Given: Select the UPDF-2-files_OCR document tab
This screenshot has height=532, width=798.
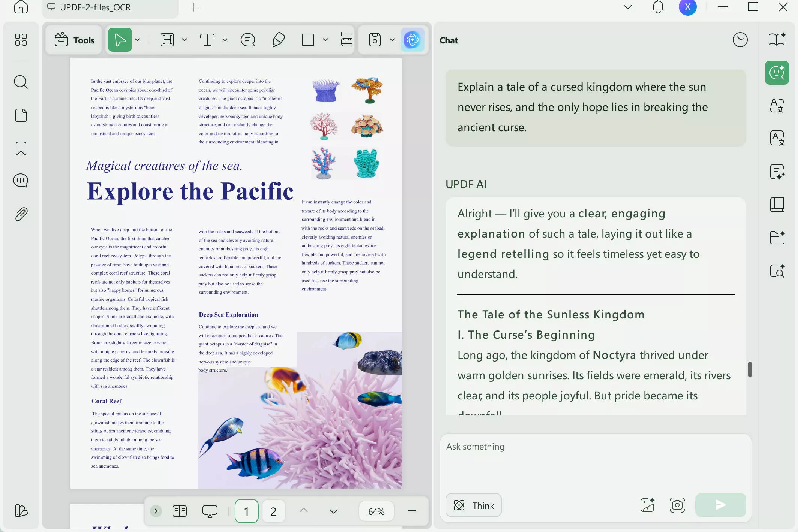Looking at the screenshot, I should pos(96,7).
